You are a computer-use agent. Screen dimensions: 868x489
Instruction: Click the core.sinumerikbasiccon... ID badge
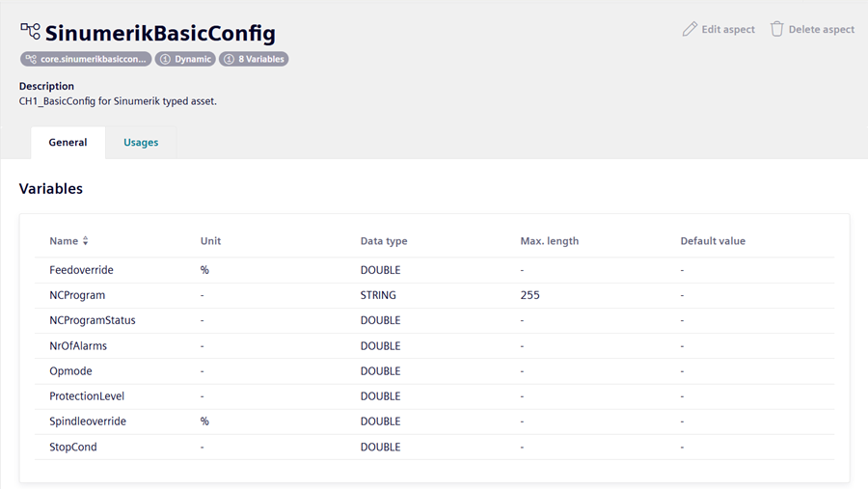click(86, 59)
